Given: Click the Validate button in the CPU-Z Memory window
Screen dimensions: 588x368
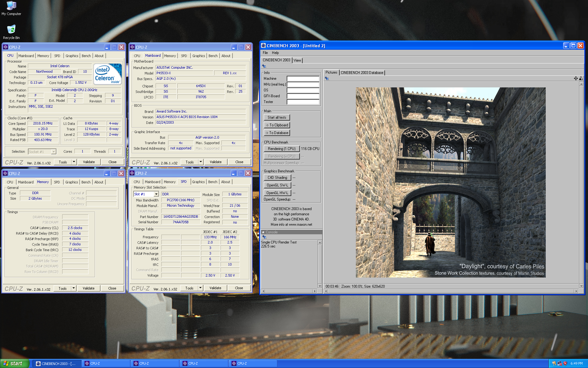Looking at the screenshot, I should coord(89,288).
